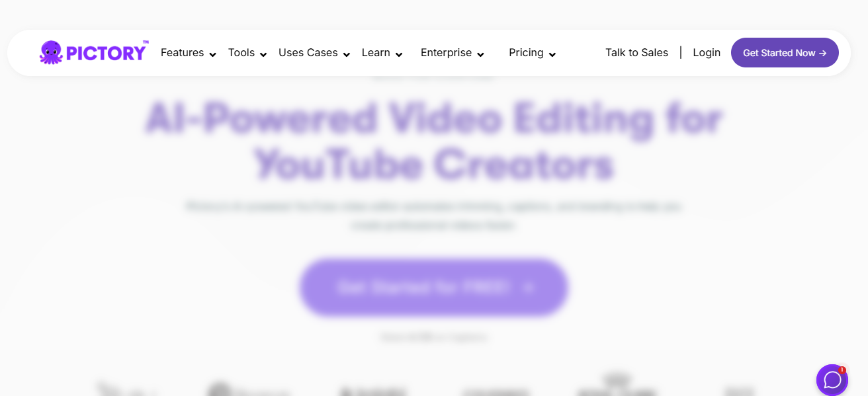Image resolution: width=868 pixels, height=396 pixels.
Task: Expand the Uses Cases dropdown chevron
Action: coord(346,55)
